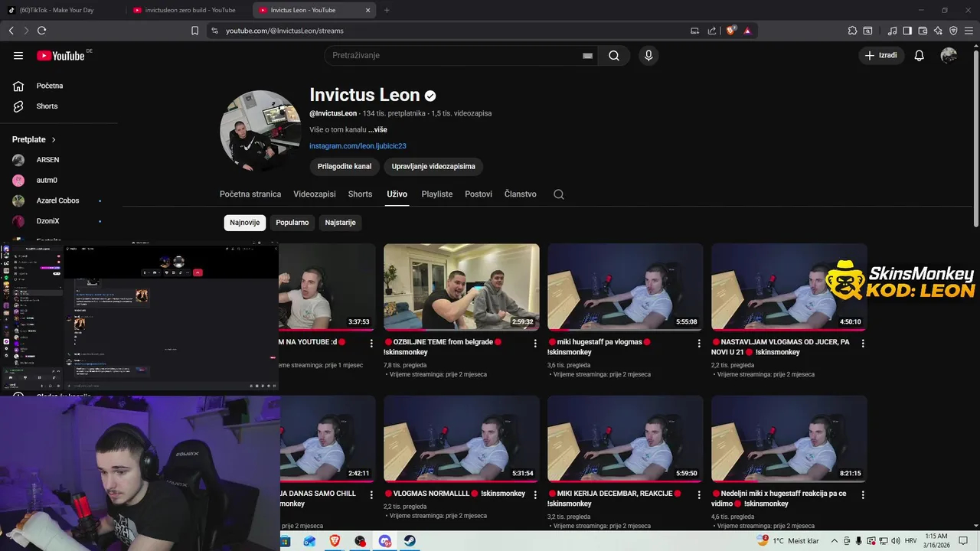Bookmark this page icon

click(x=194, y=31)
